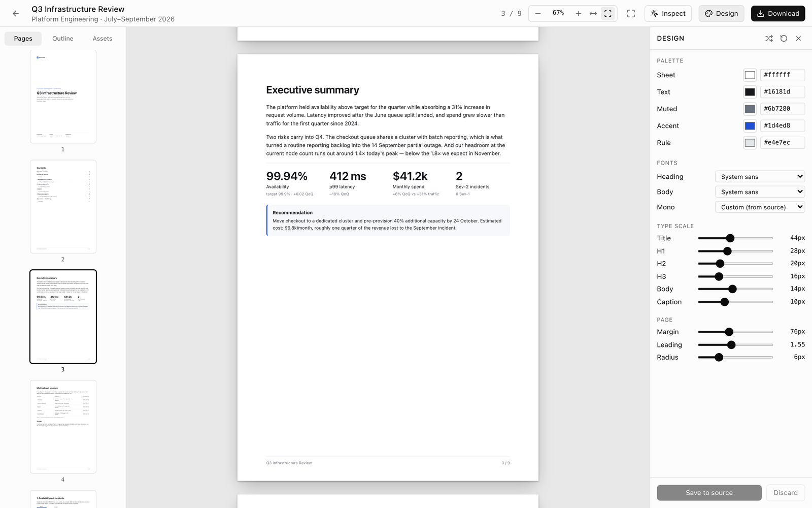The image size is (812, 508).
Task: Adjust the page Margin slider
Action: [x=735, y=332]
